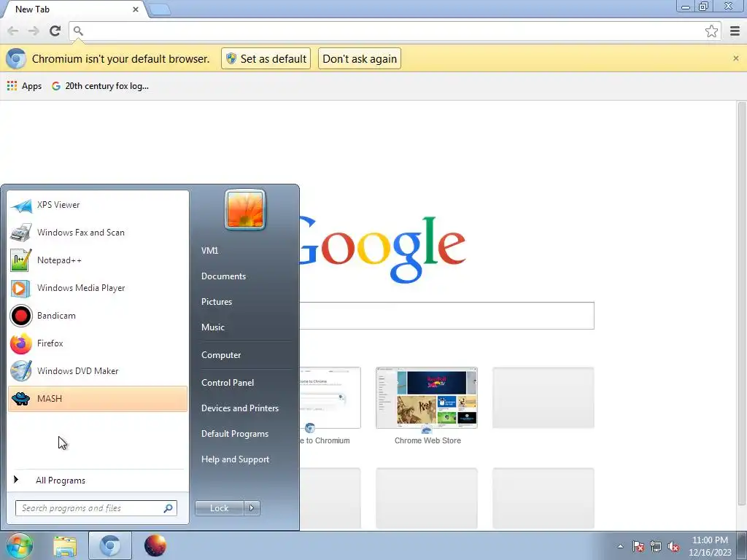The height and width of the screenshot is (560, 747).
Task: Open Help and Support
Action: coord(235,459)
